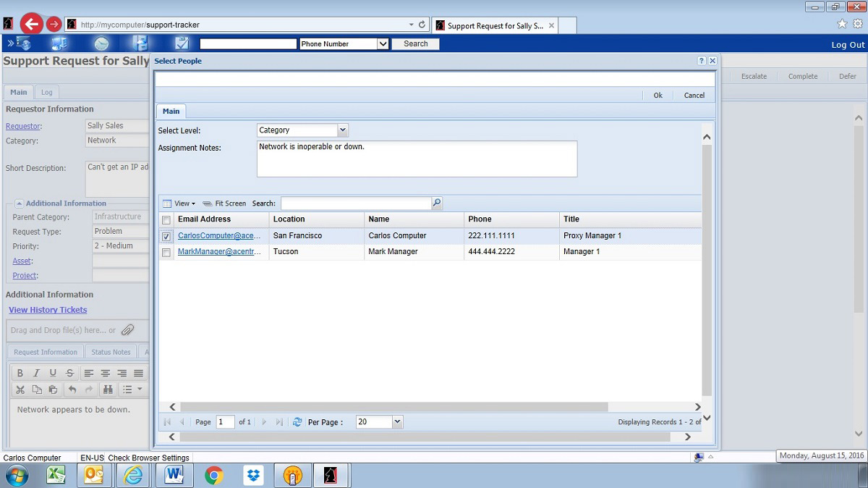Check the checkbox for Mark Manager row

click(x=166, y=251)
